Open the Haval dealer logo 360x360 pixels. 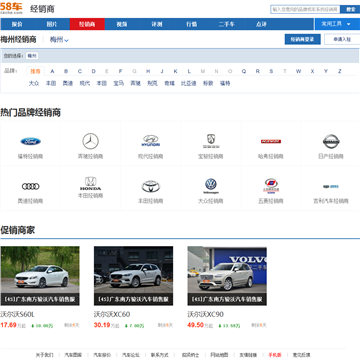click(x=271, y=142)
